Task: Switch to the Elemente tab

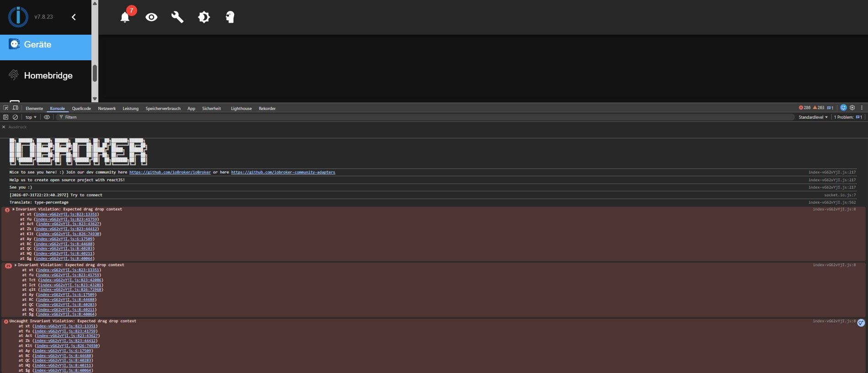Action: [34, 109]
